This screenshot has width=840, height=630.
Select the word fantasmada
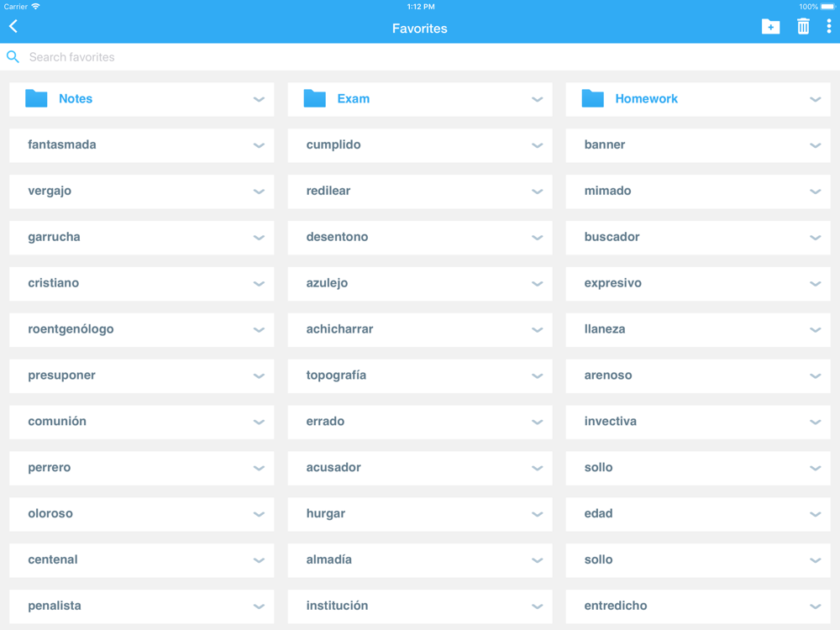pyautogui.click(x=62, y=144)
